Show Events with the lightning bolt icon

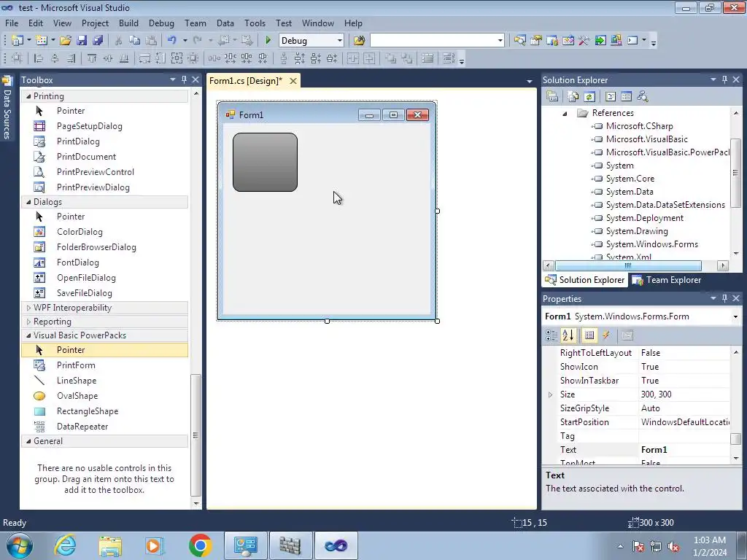[606, 335]
